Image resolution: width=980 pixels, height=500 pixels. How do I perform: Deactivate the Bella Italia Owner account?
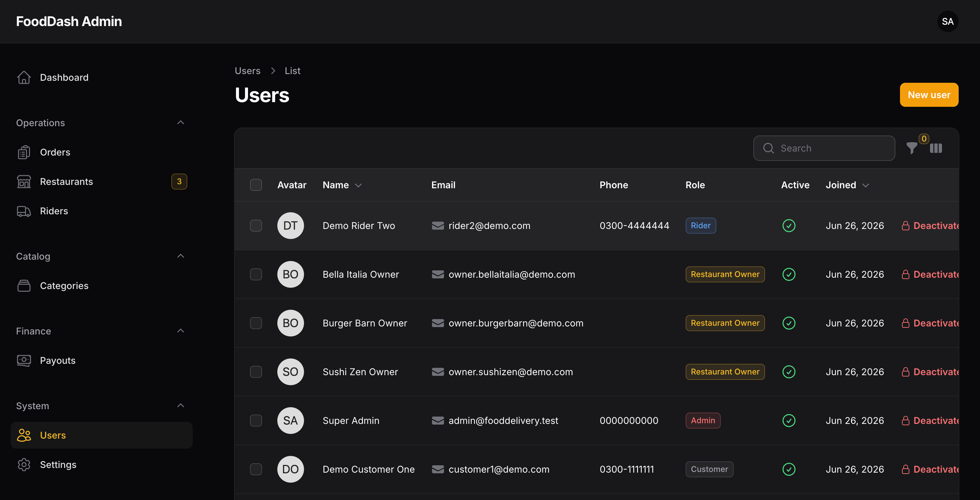[930, 275]
